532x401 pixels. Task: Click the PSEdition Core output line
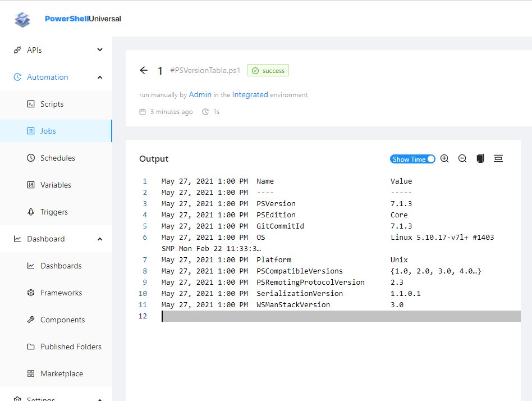click(x=341, y=215)
